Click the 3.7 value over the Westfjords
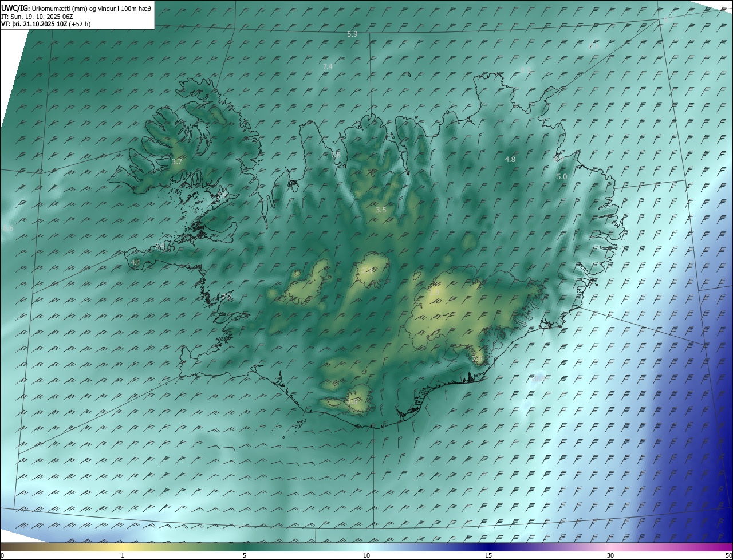Viewport: 733px width, 560px height. 177,162
